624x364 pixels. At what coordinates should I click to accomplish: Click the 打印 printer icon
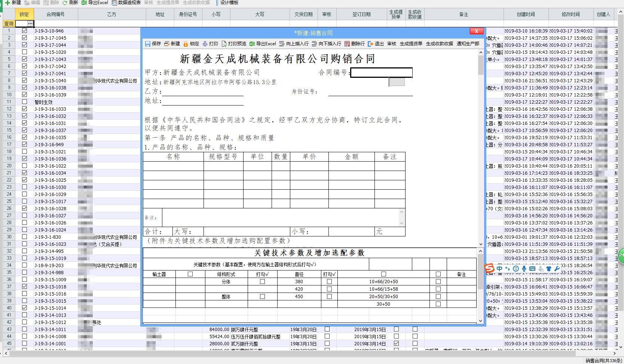(205, 44)
